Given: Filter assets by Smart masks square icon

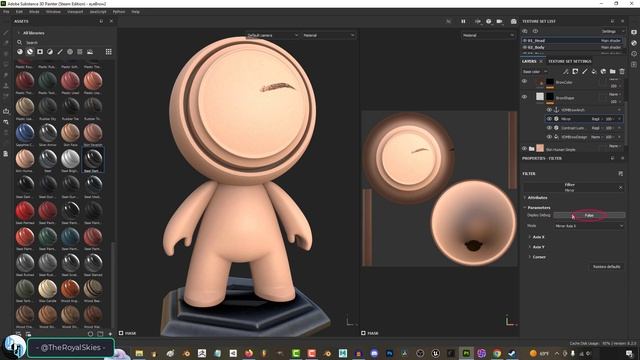Looking at the screenshot, I should point(40,52).
